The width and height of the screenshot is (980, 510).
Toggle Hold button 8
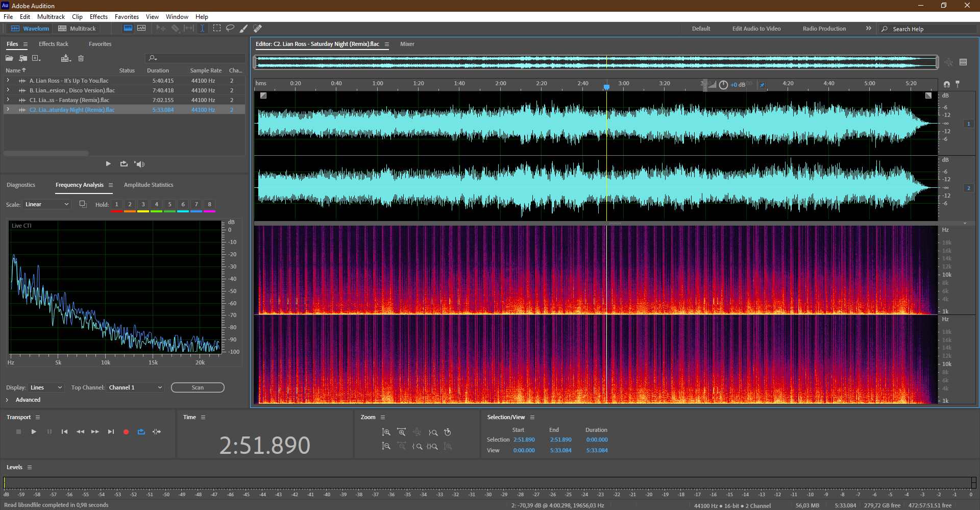pyautogui.click(x=209, y=204)
